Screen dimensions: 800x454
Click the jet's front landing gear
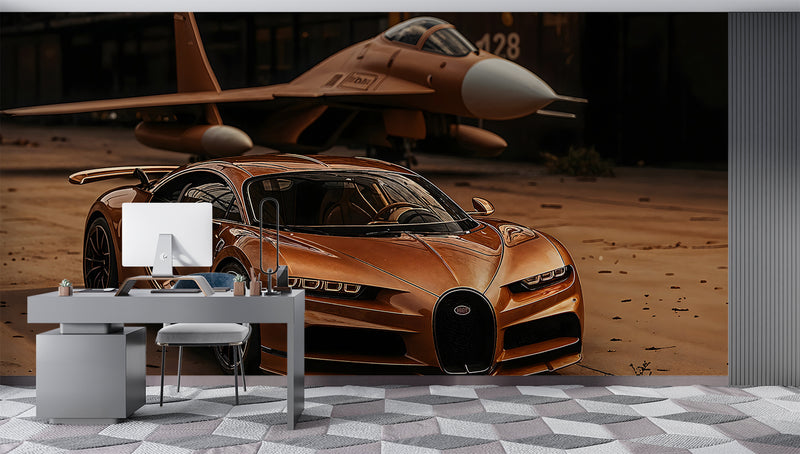click(x=404, y=151)
